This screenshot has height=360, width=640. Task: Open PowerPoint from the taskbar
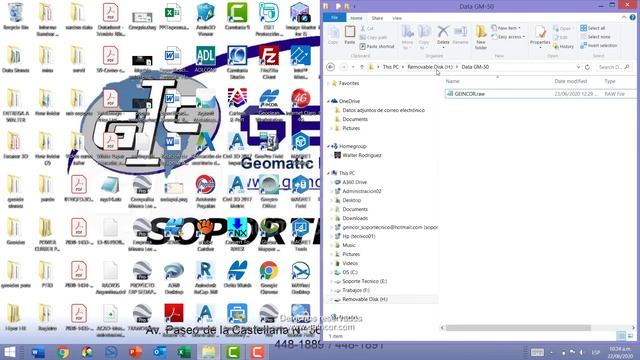coord(136,352)
